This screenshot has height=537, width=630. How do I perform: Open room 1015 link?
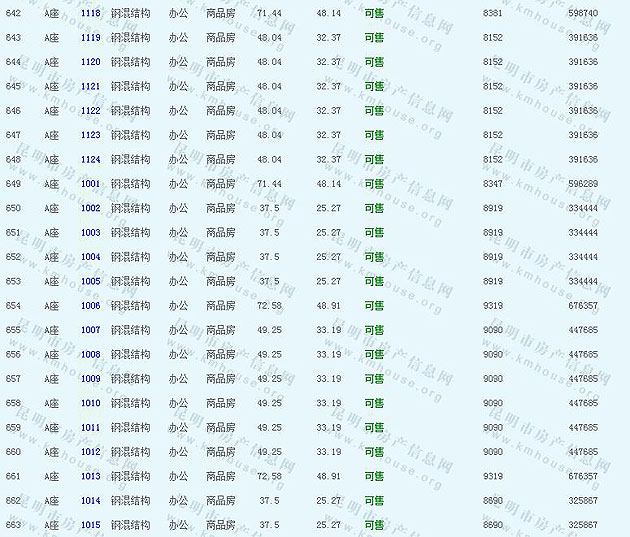point(90,525)
